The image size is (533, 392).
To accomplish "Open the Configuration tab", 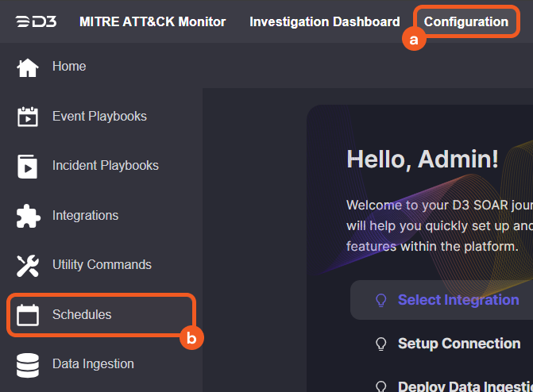I will click(x=466, y=21).
